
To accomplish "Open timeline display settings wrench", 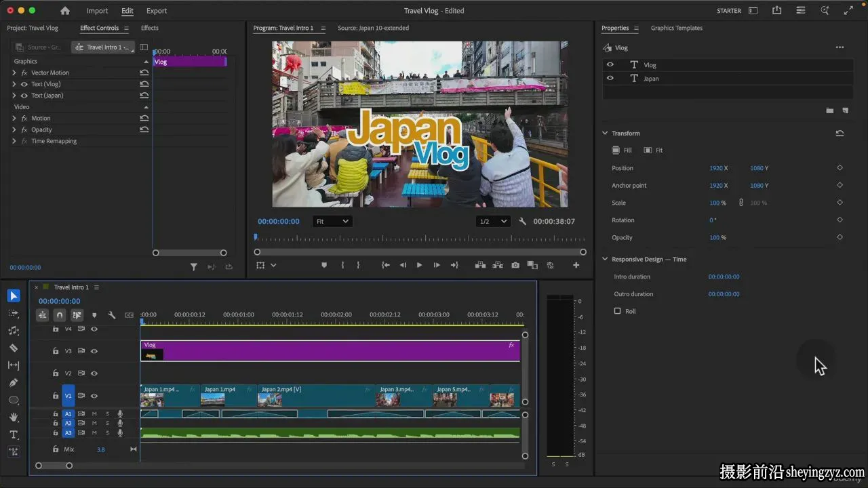I will pyautogui.click(x=112, y=315).
